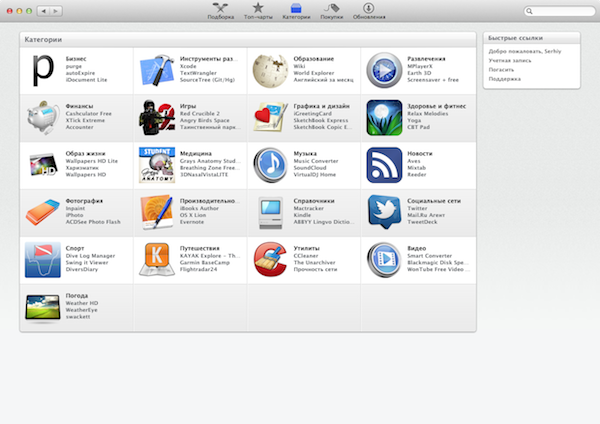This screenshot has width=600, height=424.
Task: Open TweetDeck under Социальные сети
Action: (422, 222)
